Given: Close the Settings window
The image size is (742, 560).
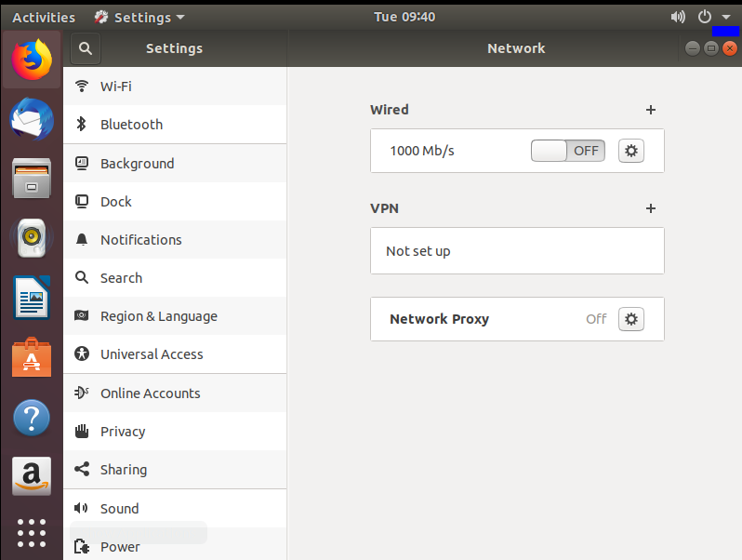Looking at the screenshot, I should tap(730, 48).
